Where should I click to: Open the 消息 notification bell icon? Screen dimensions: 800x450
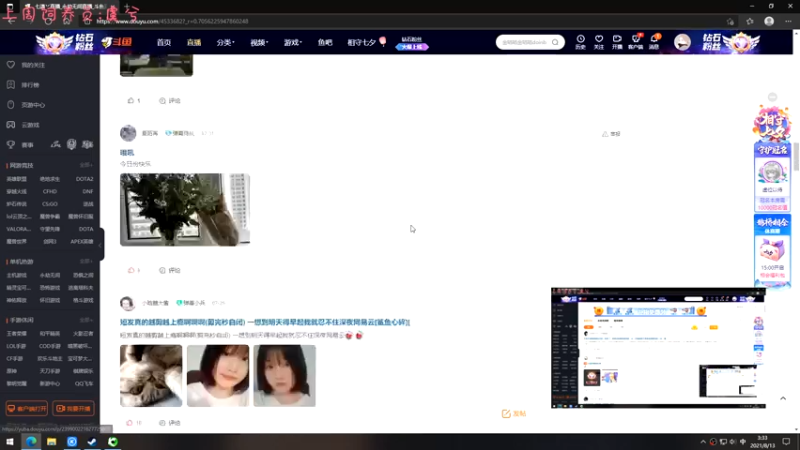coord(654,42)
